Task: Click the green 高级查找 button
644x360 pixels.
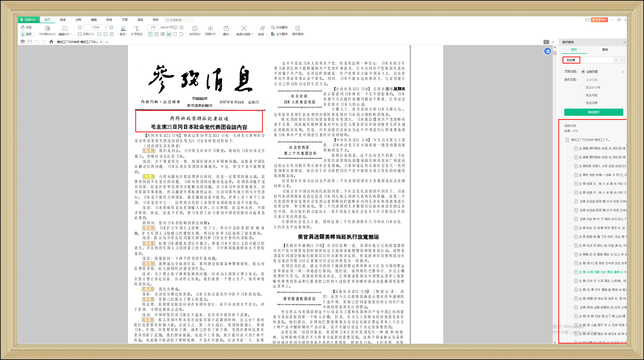Action: point(593,112)
